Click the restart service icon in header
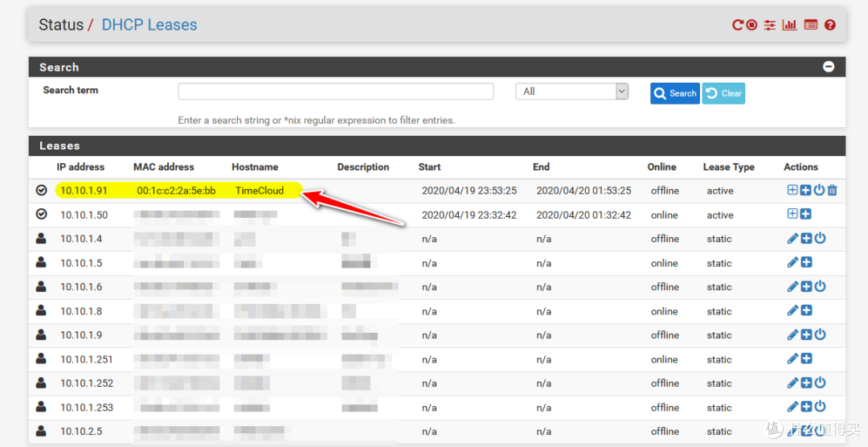Image resolution: width=868 pixels, height=447 pixels. (x=737, y=25)
